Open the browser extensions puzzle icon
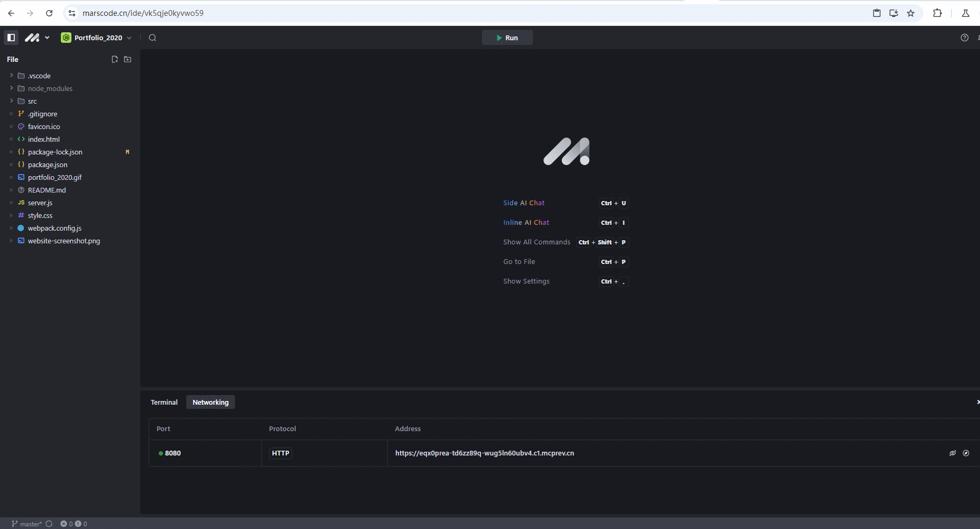The image size is (980, 529). [937, 13]
